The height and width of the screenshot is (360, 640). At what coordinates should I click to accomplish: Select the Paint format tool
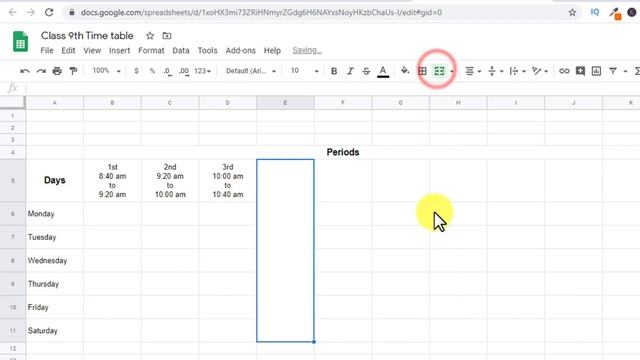pos(73,71)
